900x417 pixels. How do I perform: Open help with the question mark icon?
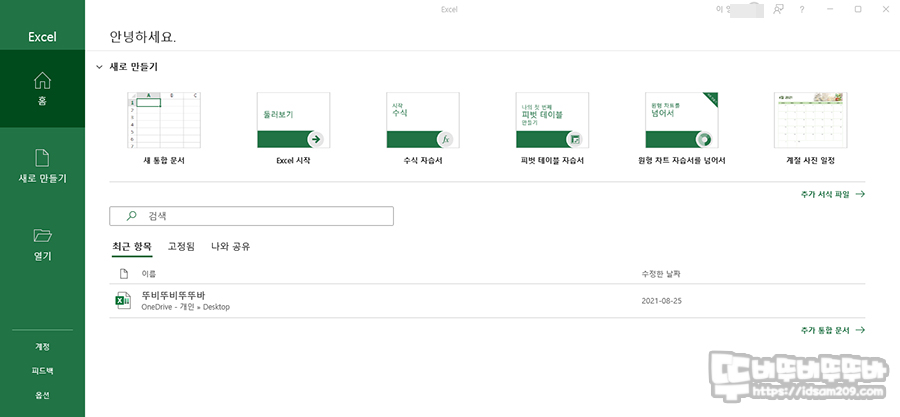click(x=802, y=9)
